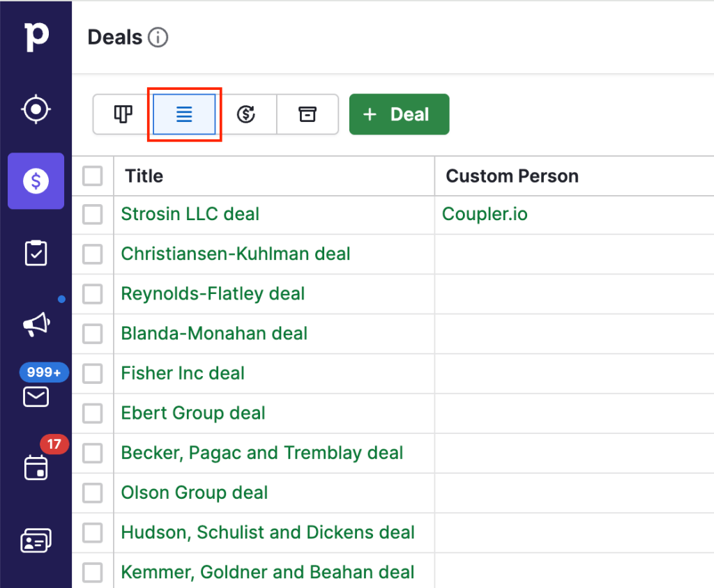Switch to list view

pos(184,114)
